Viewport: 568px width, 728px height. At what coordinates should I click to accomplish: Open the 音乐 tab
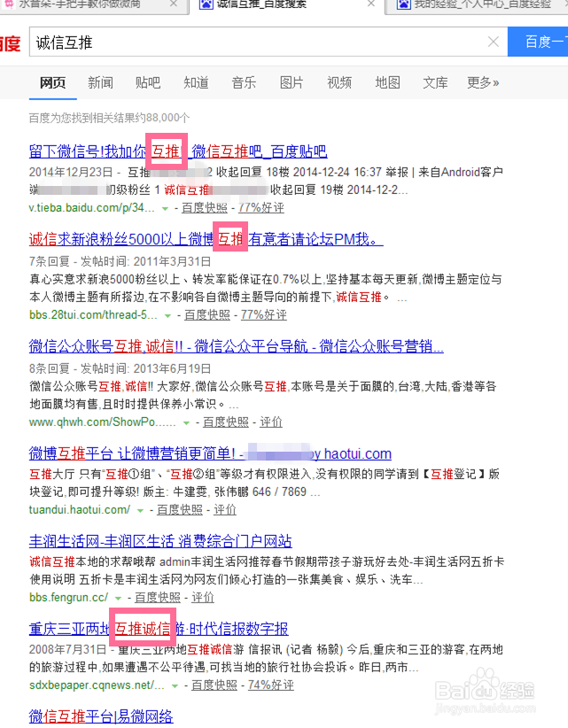coord(244,82)
